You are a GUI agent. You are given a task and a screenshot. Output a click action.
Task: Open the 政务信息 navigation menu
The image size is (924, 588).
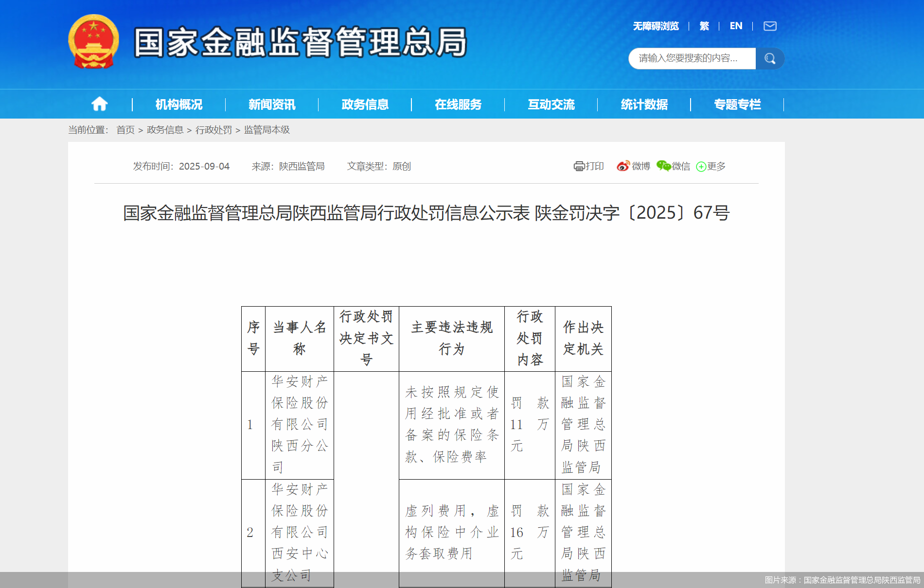[x=365, y=104]
